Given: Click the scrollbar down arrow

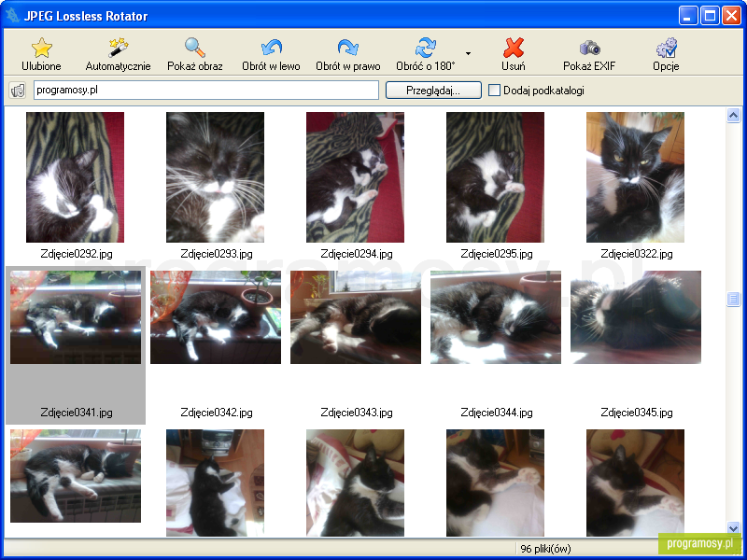Looking at the screenshot, I should (x=733, y=527).
